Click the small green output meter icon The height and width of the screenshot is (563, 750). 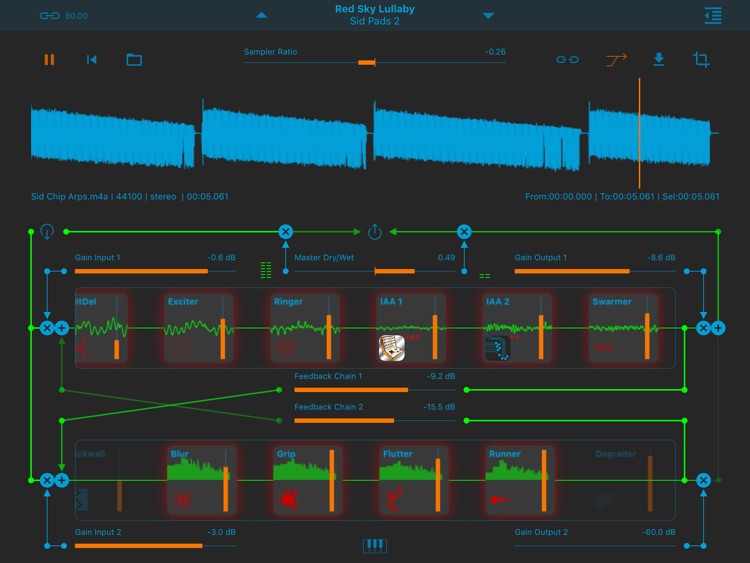485,276
